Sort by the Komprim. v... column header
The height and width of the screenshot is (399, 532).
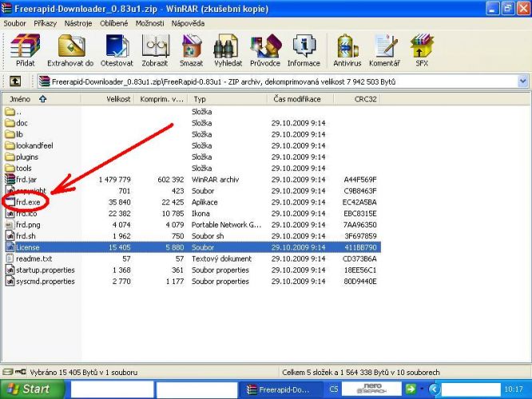point(161,99)
